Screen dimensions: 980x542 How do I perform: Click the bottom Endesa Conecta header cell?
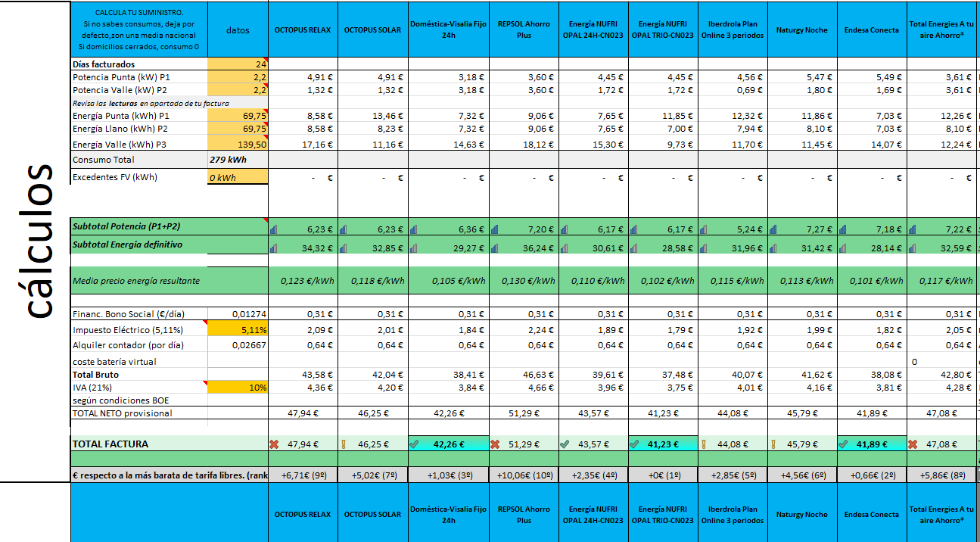coord(872,514)
